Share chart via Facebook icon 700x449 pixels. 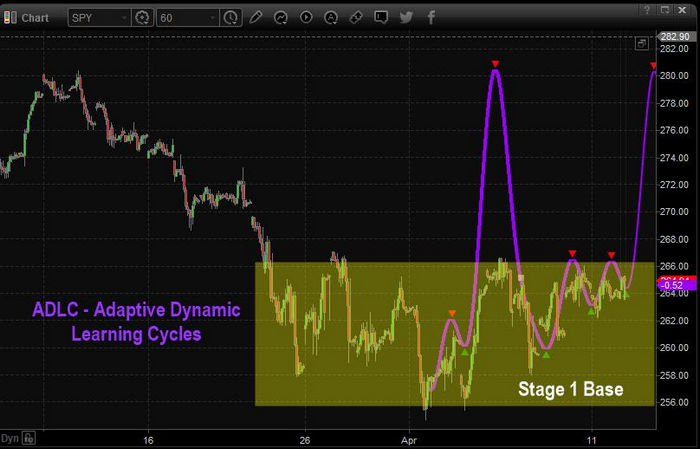pyautogui.click(x=431, y=17)
